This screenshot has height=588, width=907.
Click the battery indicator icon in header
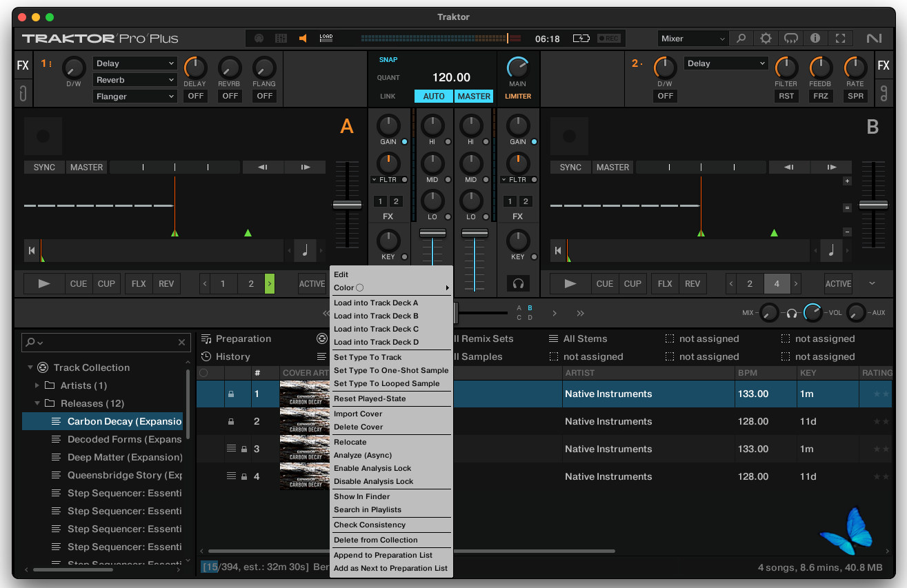(x=581, y=39)
